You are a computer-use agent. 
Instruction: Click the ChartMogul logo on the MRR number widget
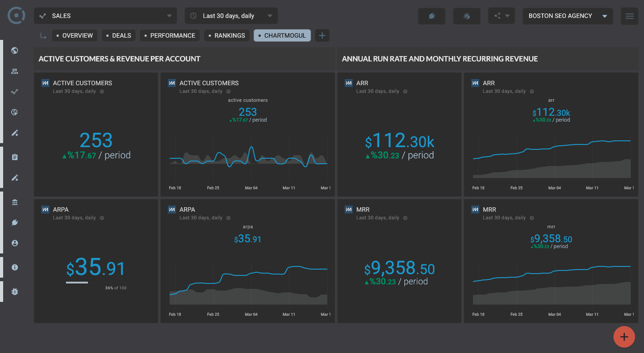pos(349,209)
